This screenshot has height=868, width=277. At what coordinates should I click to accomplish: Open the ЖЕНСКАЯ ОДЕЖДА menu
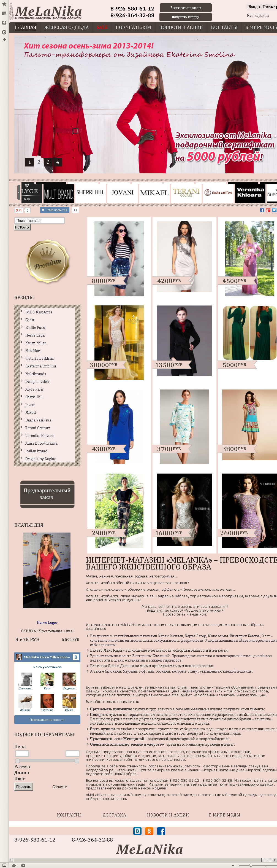click(x=66, y=27)
